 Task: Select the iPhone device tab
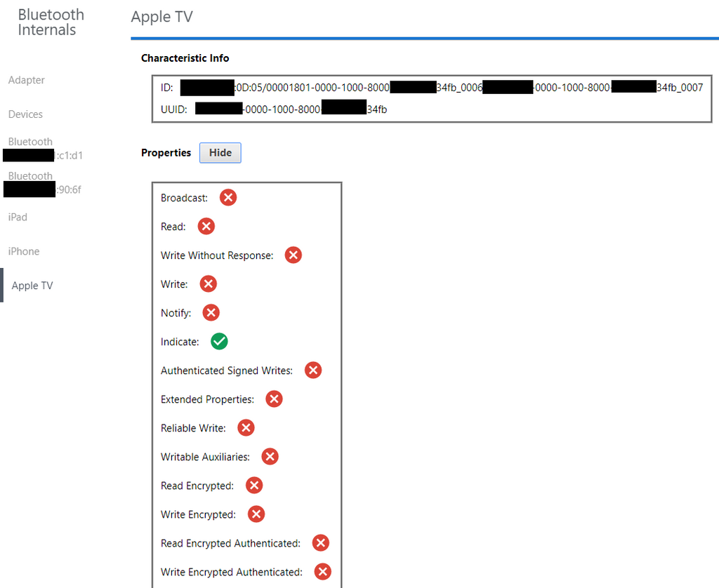(x=24, y=251)
